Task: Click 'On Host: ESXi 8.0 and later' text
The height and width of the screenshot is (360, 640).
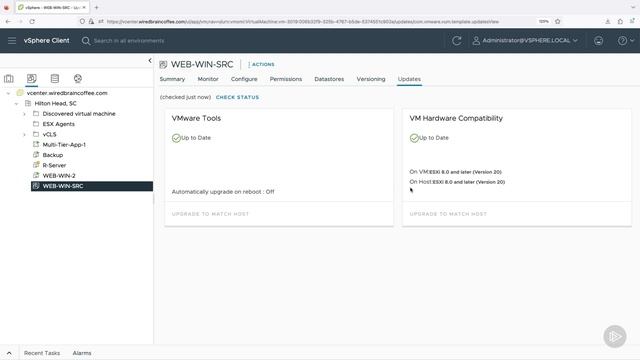Action: 457,182
